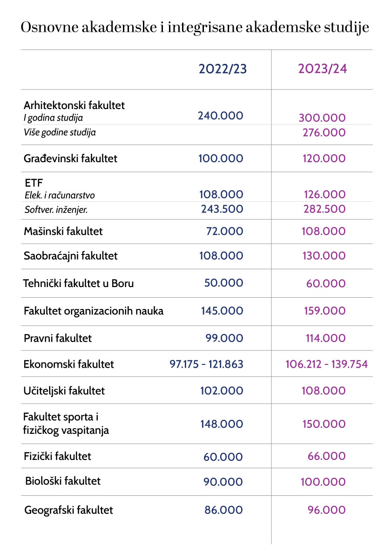
Task: Click the 2023/24 column header
Action: (x=322, y=69)
